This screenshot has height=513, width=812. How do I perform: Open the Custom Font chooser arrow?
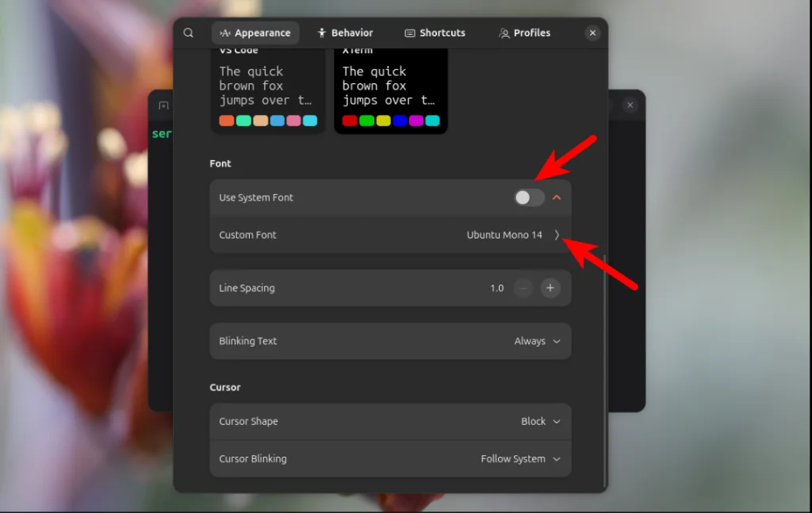tap(557, 235)
